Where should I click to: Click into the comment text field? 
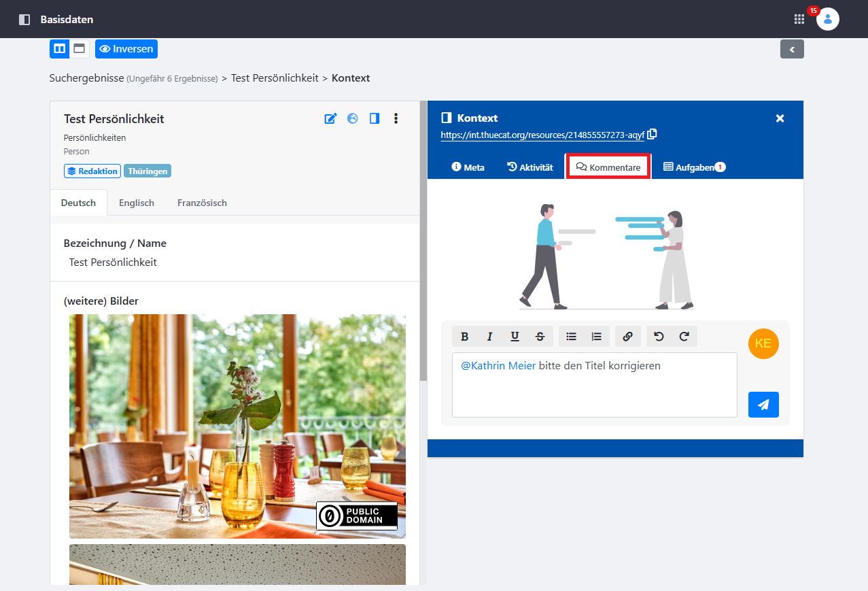tap(595, 385)
